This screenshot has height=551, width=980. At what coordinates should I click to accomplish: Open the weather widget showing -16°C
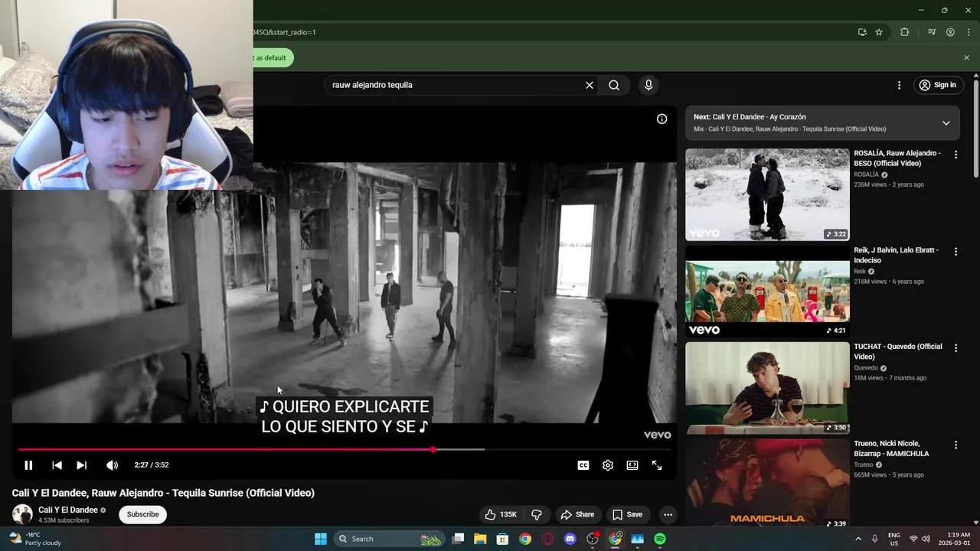[x=36, y=539]
